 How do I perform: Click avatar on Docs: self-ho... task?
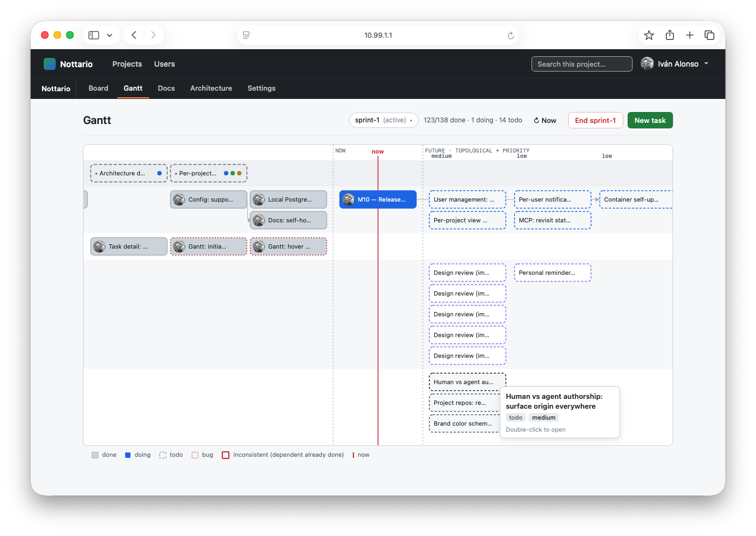coord(259,220)
